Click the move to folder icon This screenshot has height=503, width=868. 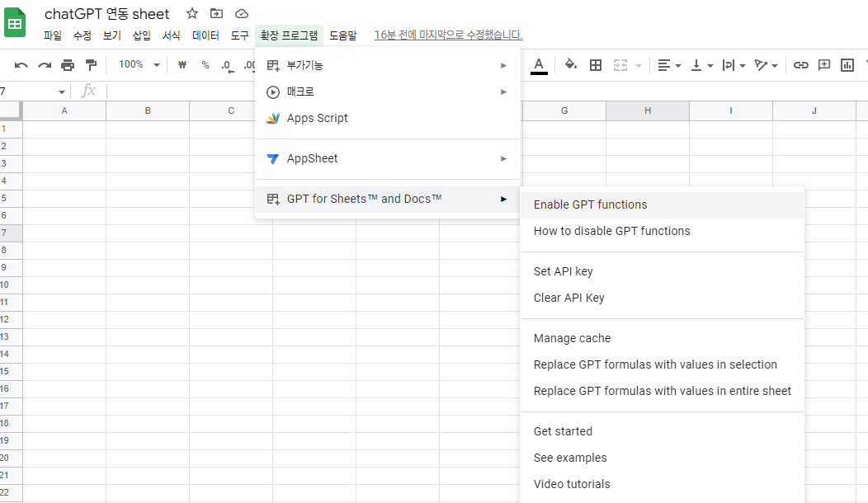point(216,13)
